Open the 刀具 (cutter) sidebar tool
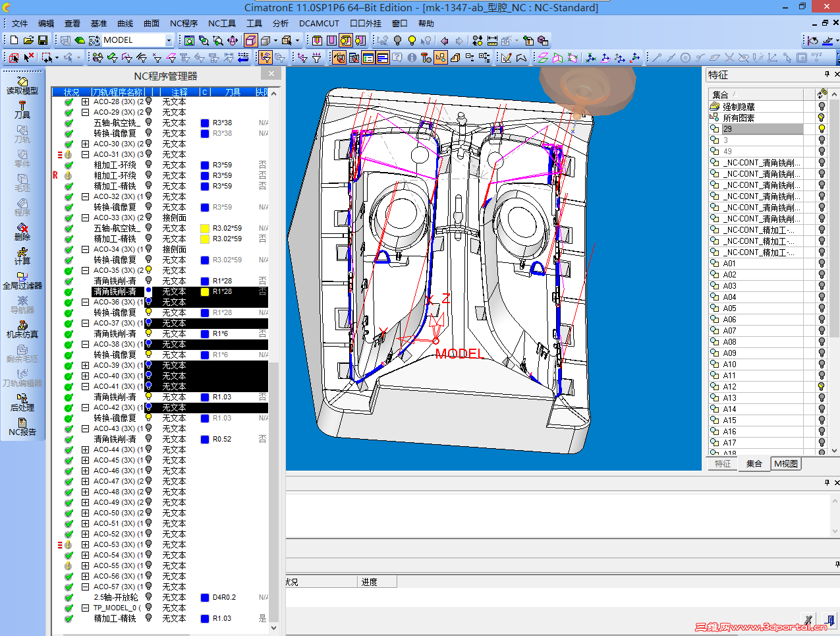The height and width of the screenshot is (636, 840). [22, 109]
